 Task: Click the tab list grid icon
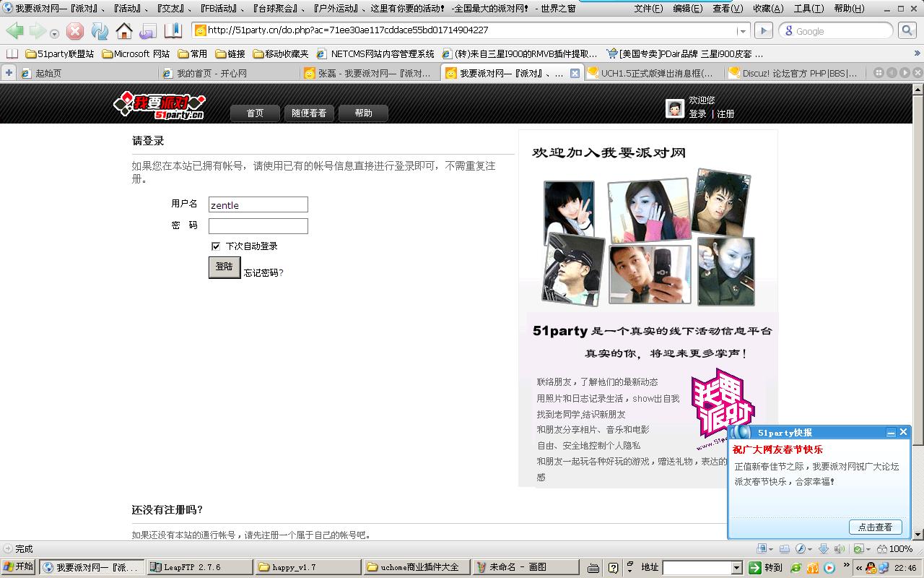tap(879, 73)
